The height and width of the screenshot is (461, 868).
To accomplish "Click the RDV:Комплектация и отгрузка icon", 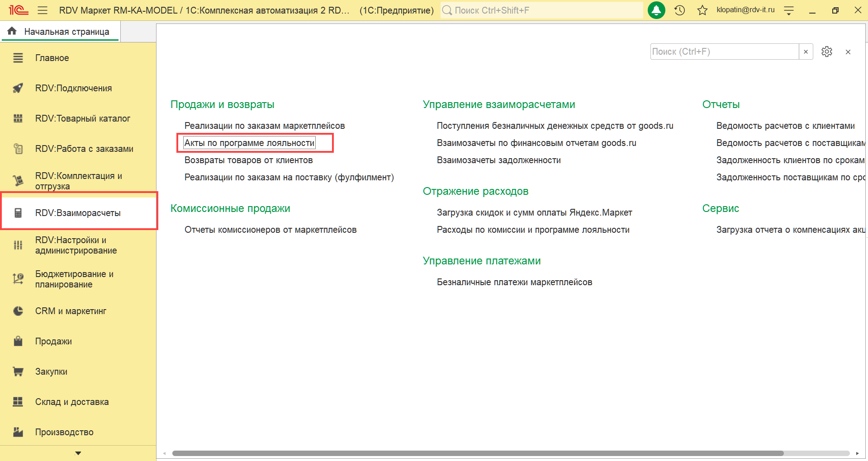I will point(18,181).
